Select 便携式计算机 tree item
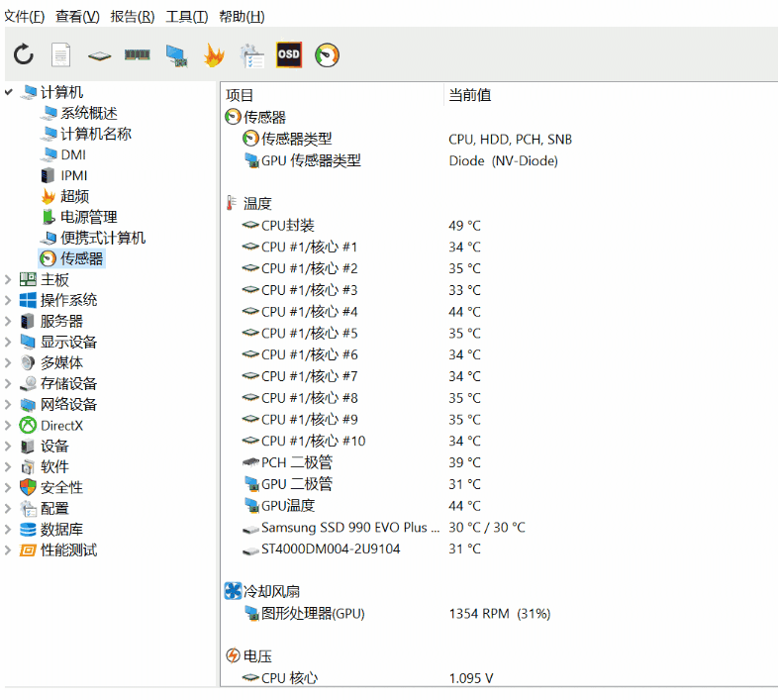 pos(103,239)
